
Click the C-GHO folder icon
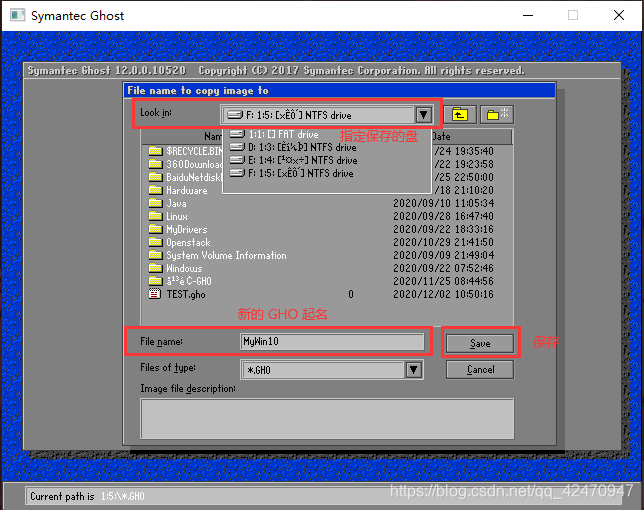point(155,281)
